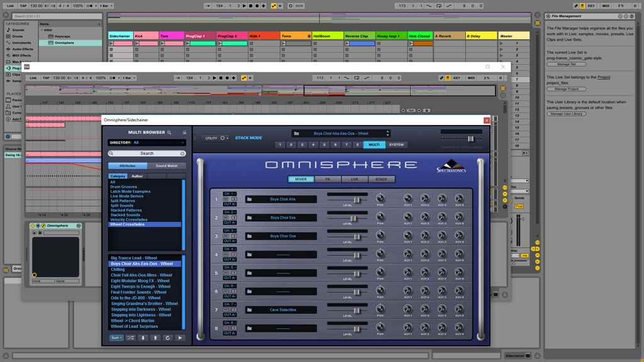Click the Aux 1 knob on channel 3

(x=408, y=235)
